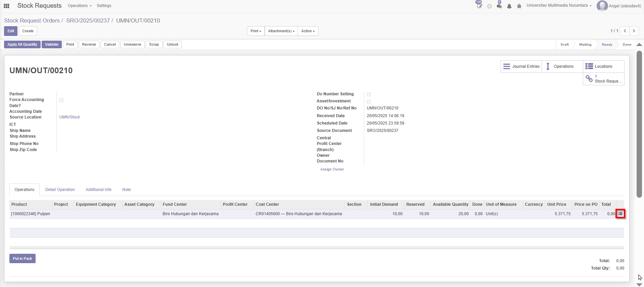644x287 pixels.
Task: Click the Validate button
Action: click(52, 44)
